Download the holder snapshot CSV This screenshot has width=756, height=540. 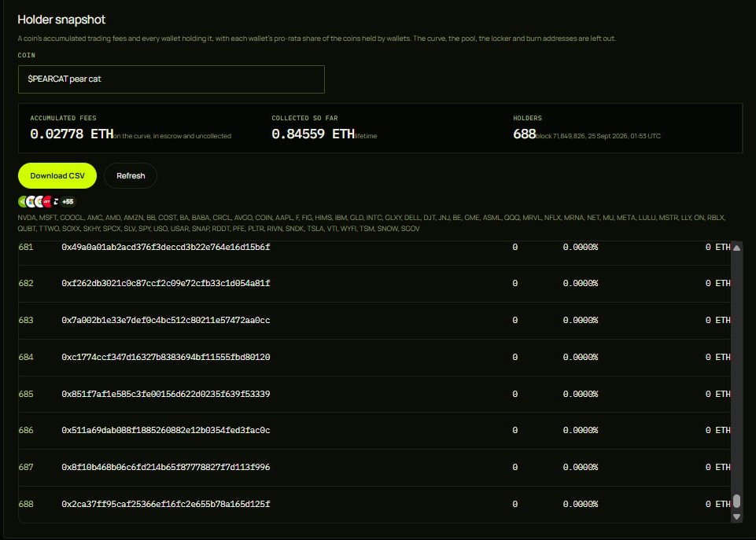coord(57,176)
